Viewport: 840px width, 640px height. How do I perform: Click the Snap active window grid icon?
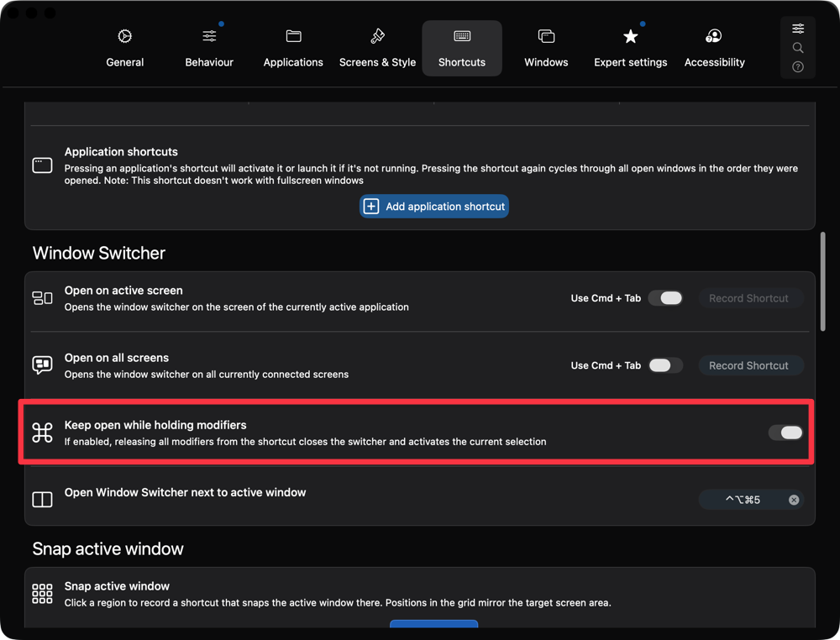click(x=42, y=594)
